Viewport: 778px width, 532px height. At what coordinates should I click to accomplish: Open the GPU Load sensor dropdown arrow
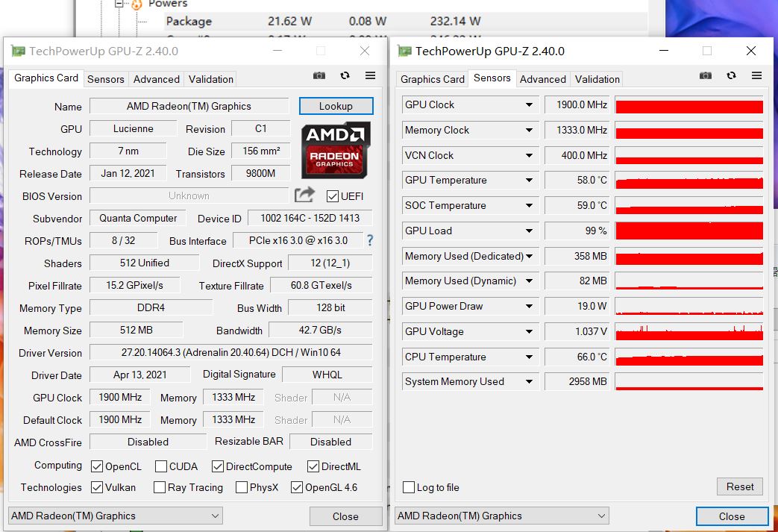click(530, 231)
